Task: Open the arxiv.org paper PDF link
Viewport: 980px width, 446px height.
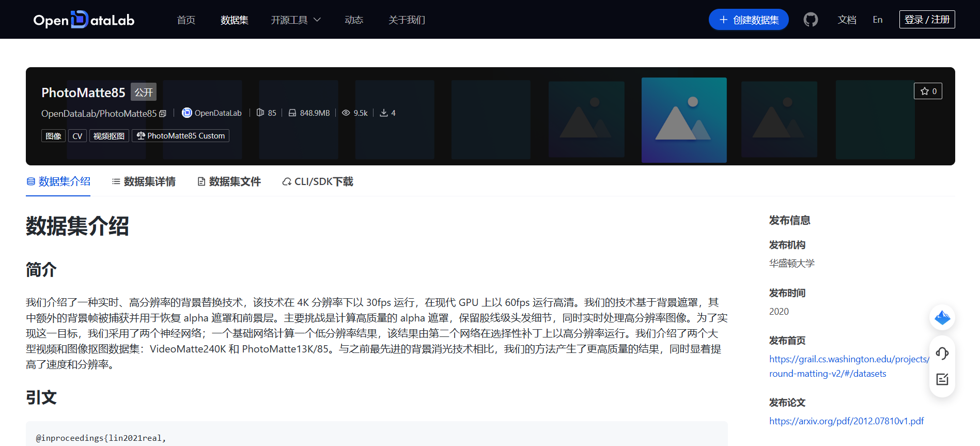Action: click(846, 421)
